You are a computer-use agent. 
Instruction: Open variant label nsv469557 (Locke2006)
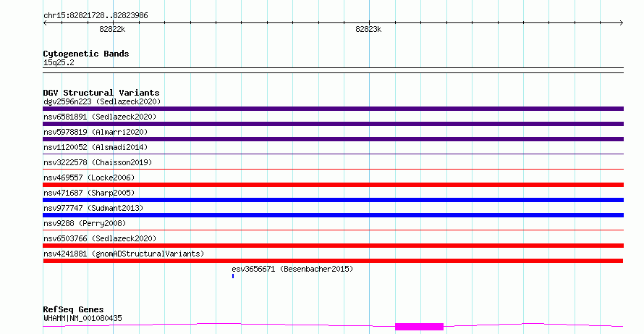(x=89, y=178)
